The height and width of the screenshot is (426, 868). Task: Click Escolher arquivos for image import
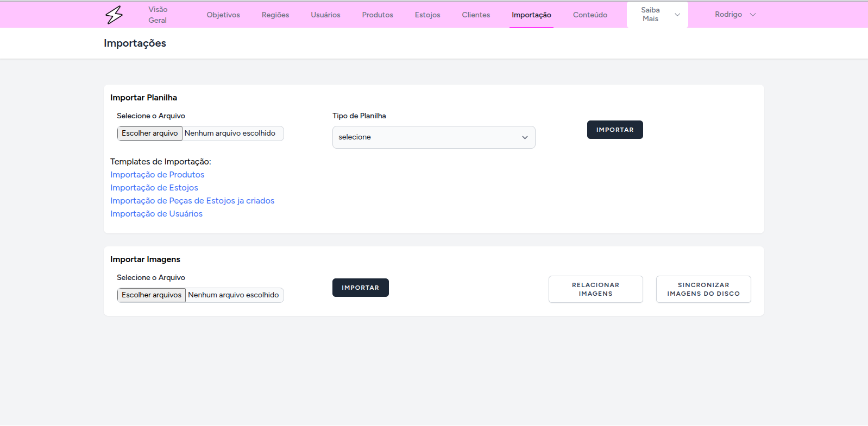coord(152,295)
